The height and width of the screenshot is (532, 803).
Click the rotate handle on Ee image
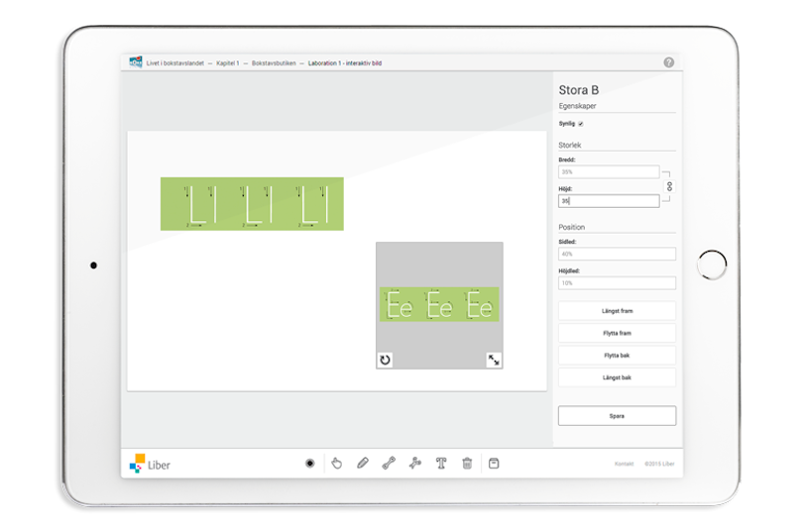[385, 360]
